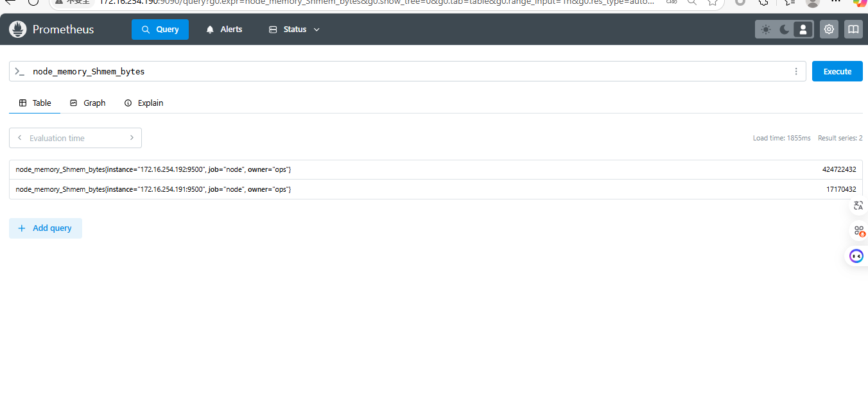Open three-dot query options menu
868x406 pixels.
796,72
